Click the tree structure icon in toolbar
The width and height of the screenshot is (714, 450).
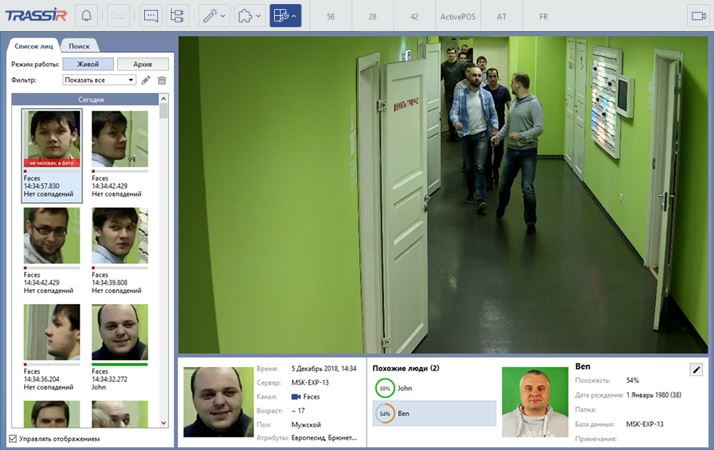point(178,16)
